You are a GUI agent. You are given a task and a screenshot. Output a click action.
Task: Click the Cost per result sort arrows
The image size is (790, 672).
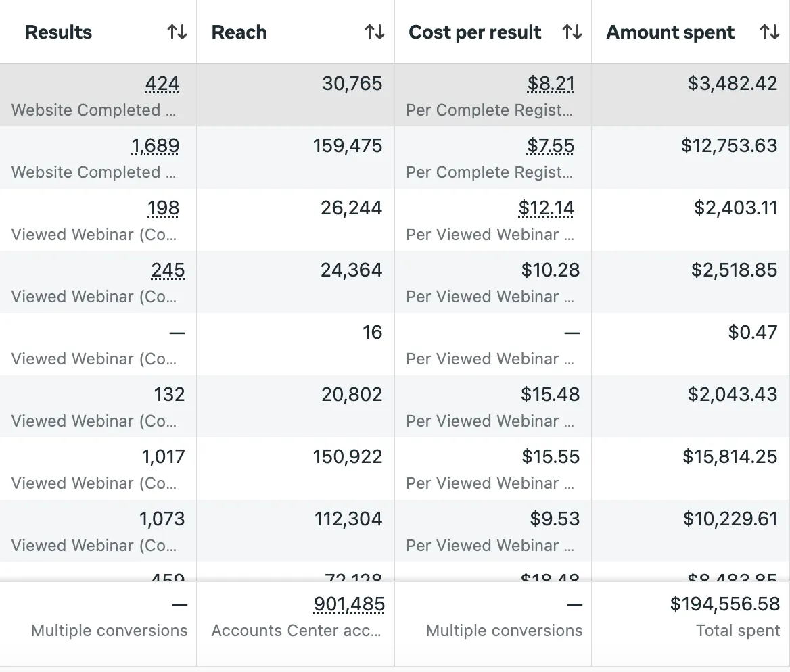pos(572,32)
